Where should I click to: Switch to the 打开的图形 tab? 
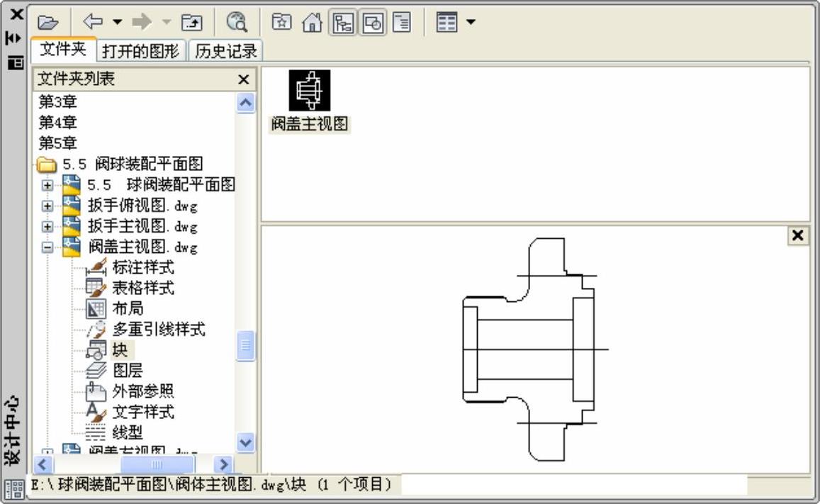tap(140, 51)
